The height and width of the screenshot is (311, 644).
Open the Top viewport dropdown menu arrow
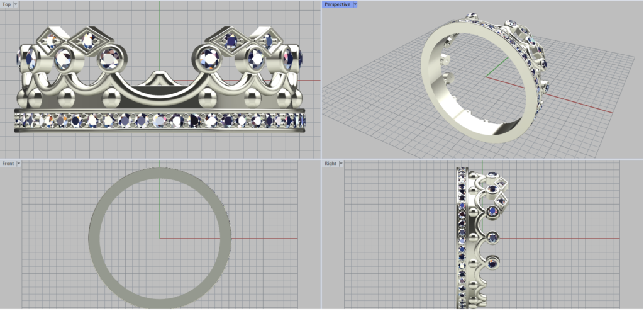tap(16, 4)
